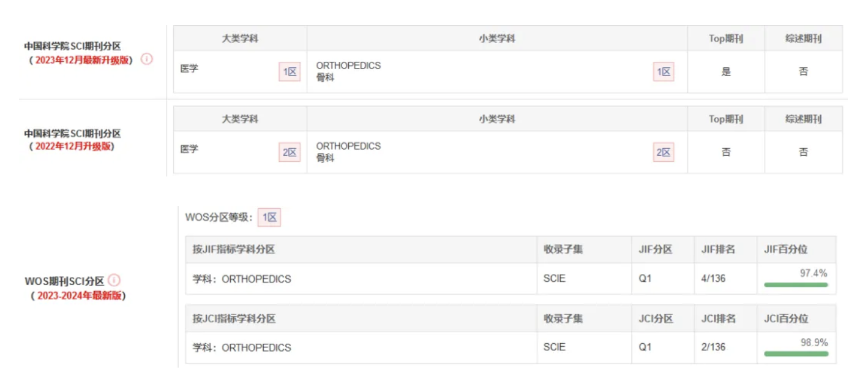The image size is (868, 386).
Task: Click the JIF排名 value 4/136
Action: pyautogui.click(x=713, y=278)
